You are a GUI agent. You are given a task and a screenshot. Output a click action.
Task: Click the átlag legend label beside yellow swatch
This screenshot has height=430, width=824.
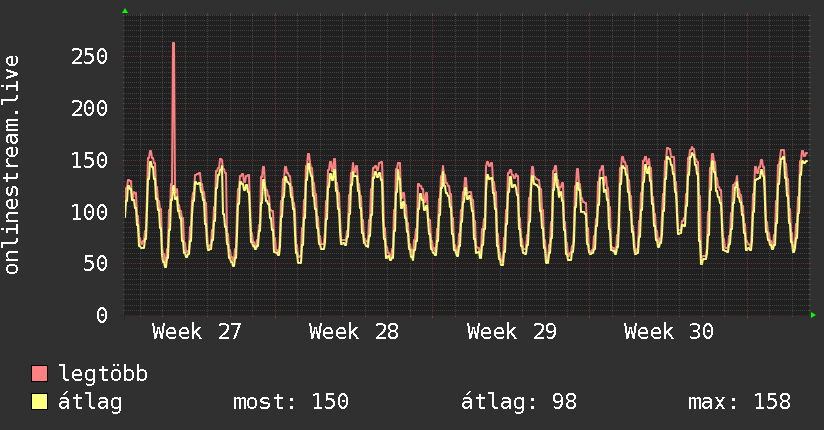click(90, 403)
